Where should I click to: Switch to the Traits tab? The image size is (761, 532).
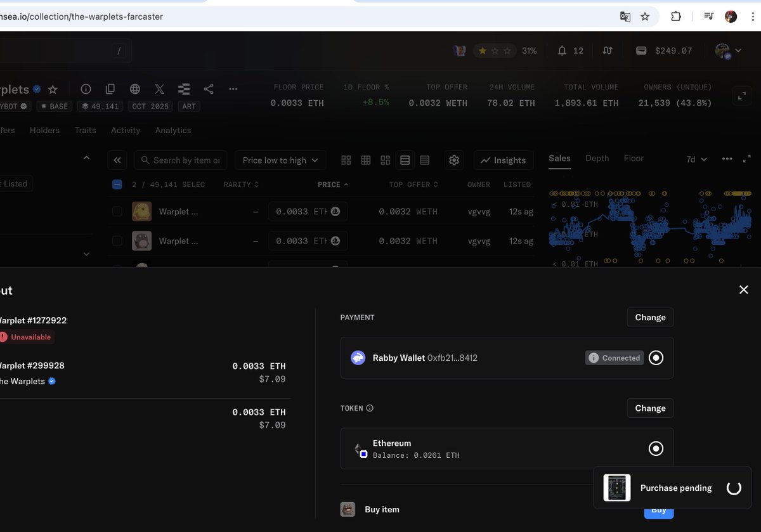pos(85,130)
